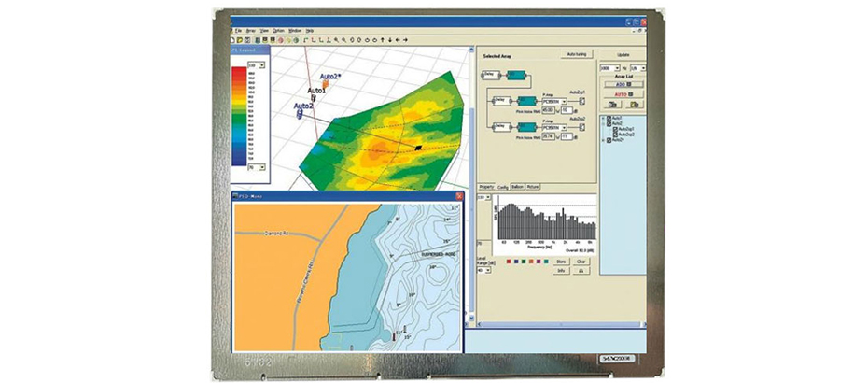Click the Auto1 speaker marker in 3D view
The height and width of the screenshot is (383, 868).
pos(314,97)
